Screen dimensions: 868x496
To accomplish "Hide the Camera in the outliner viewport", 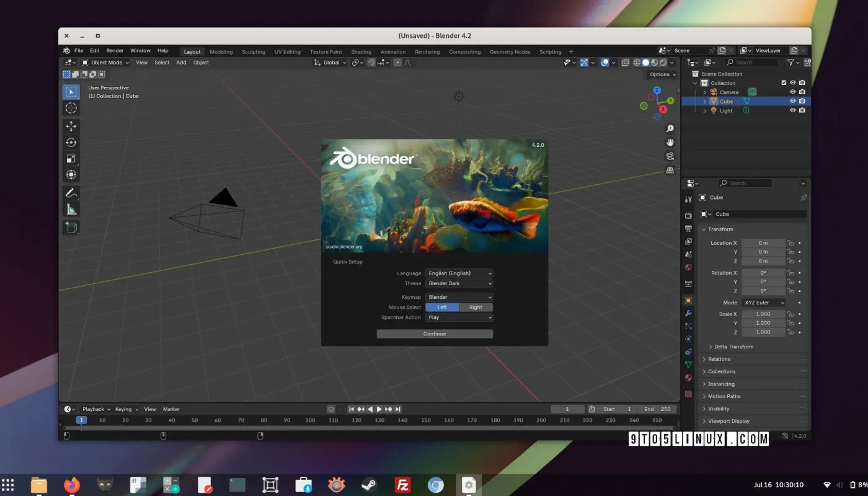I will 792,92.
